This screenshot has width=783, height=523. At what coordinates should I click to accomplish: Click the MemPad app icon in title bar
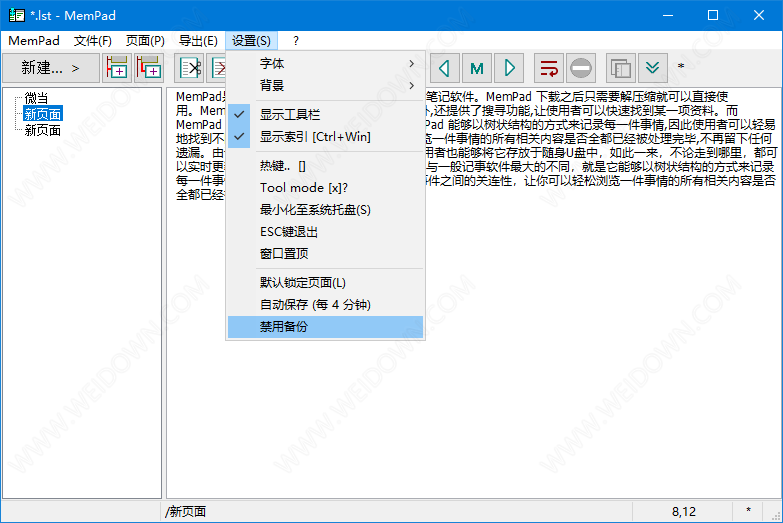[16, 15]
